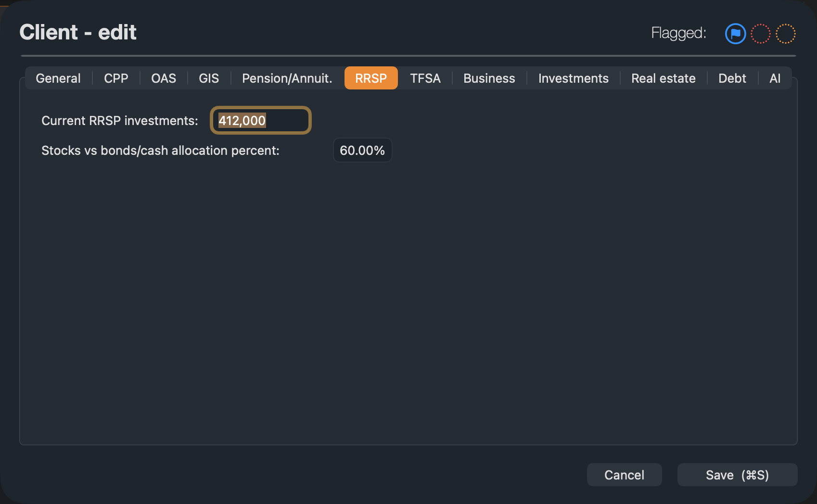The image size is (817, 504).
Task: Show the Investments tab
Action: click(x=574, y=78)
